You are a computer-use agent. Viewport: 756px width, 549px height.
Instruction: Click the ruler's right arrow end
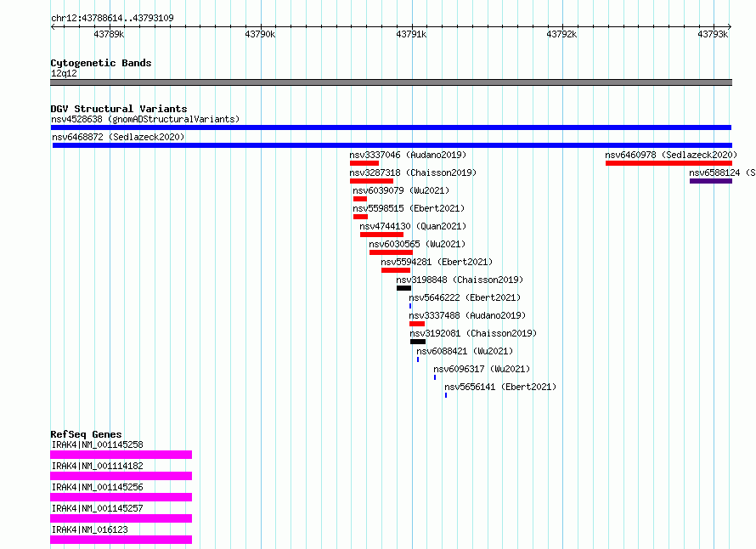tap(730, 27)
